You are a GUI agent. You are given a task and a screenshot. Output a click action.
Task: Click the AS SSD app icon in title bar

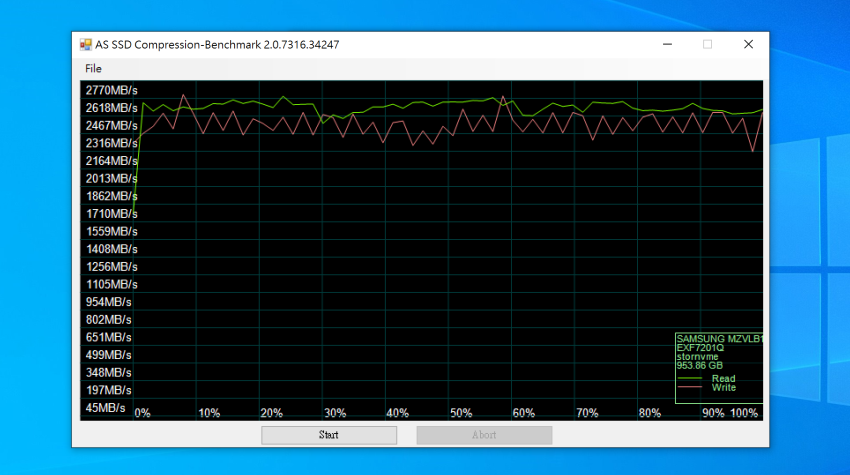(x=86, y=44)
